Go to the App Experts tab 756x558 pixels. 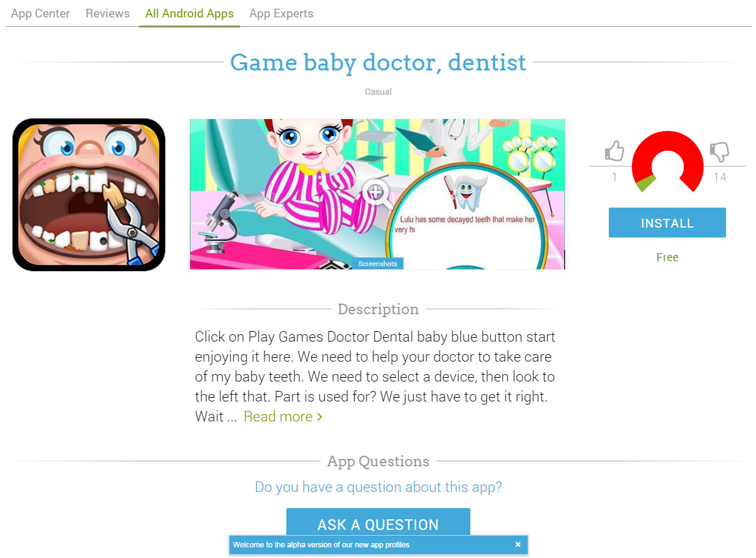click(x=281, y=13)
